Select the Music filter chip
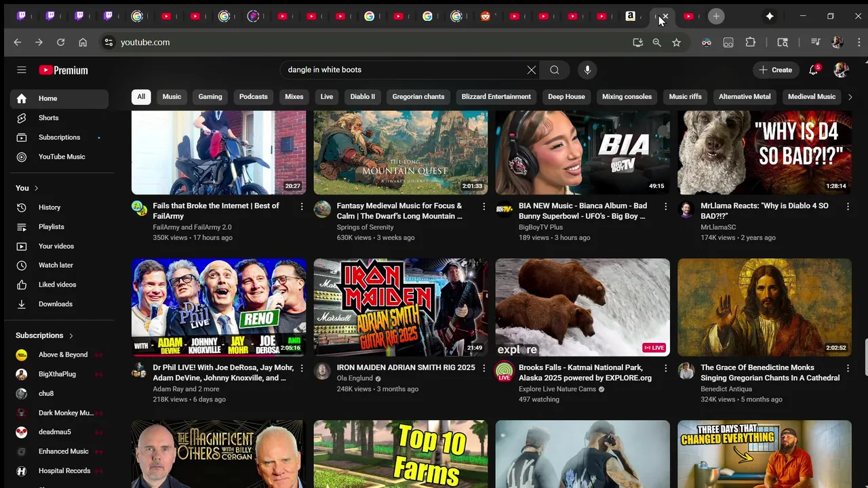868x488 pixels. [x=172, y=97]
